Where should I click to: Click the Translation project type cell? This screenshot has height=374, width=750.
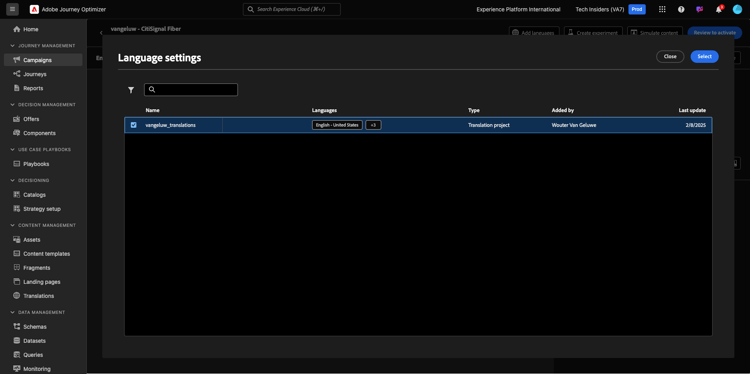tap(489, 125)
